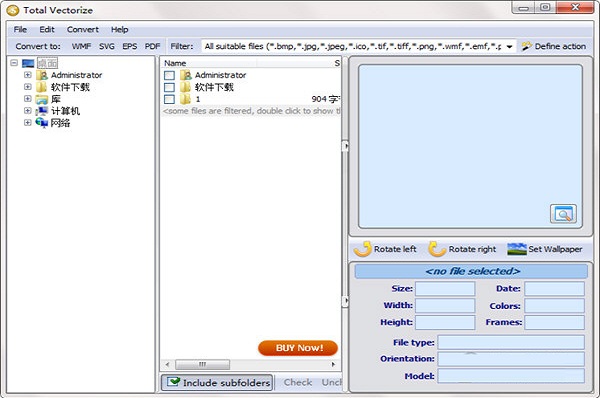Click the Define action wand icon
Screen dimensions: 600x398
527,46
